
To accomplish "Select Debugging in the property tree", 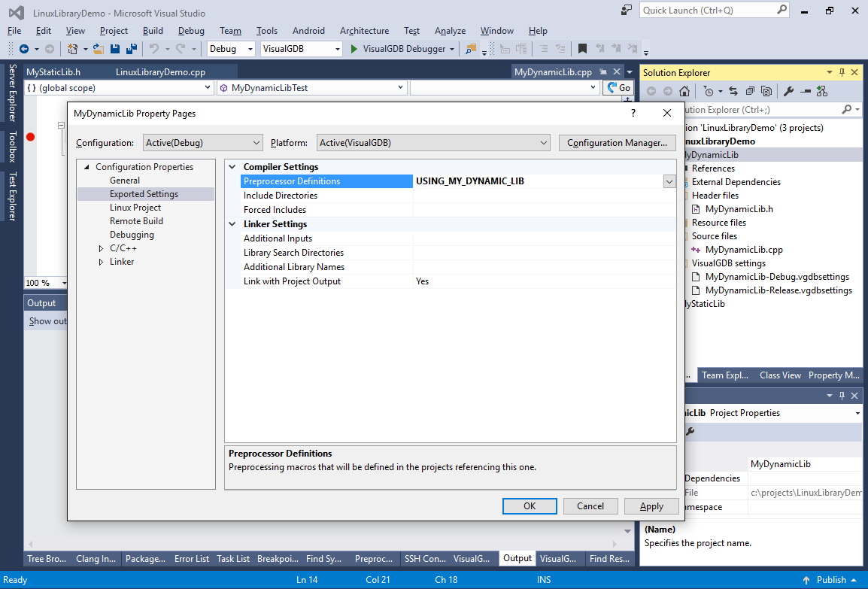I will point(132,235).
